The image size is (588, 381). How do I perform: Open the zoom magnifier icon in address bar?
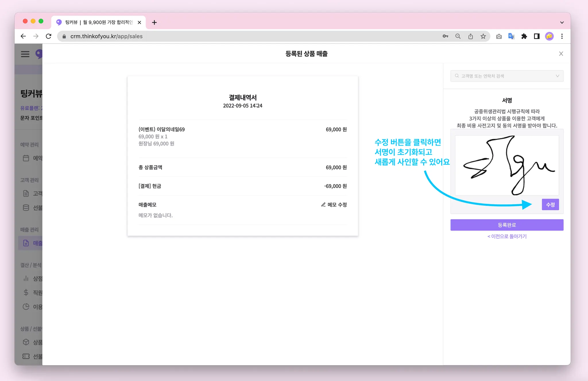click(x=458, y=36)
